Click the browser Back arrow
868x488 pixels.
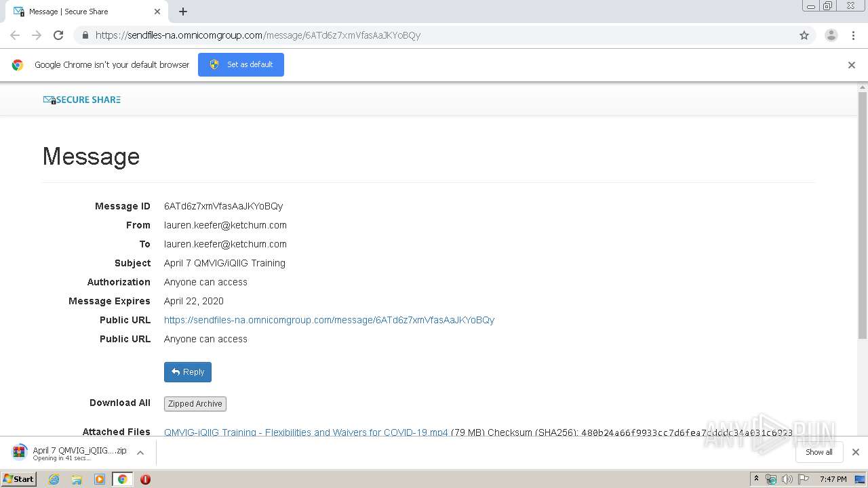tap(15, 35)
